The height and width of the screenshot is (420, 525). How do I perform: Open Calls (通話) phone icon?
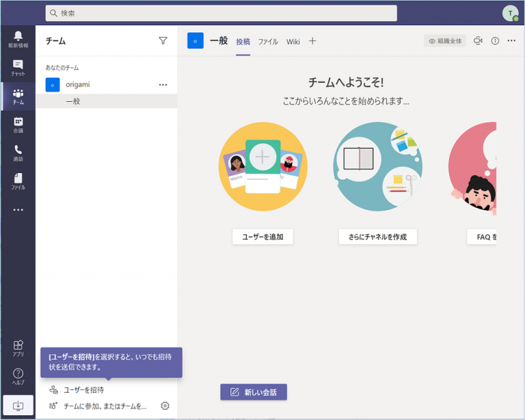point(18,153)
